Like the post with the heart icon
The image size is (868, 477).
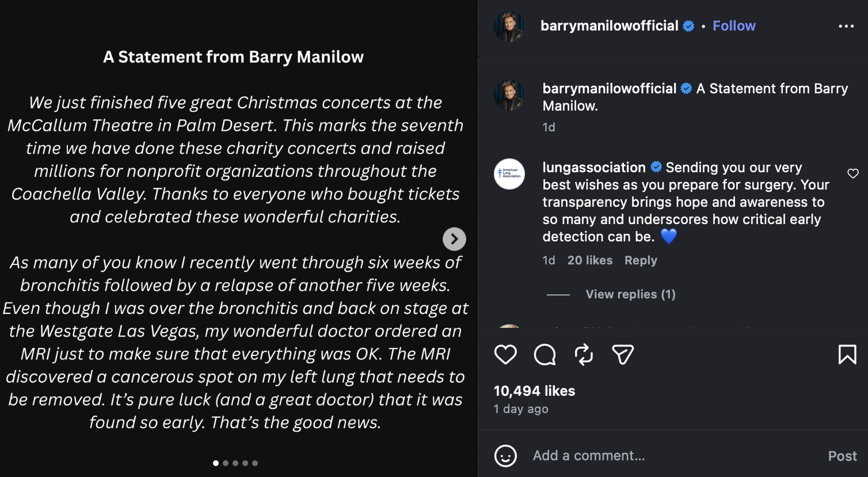(505, 355)
